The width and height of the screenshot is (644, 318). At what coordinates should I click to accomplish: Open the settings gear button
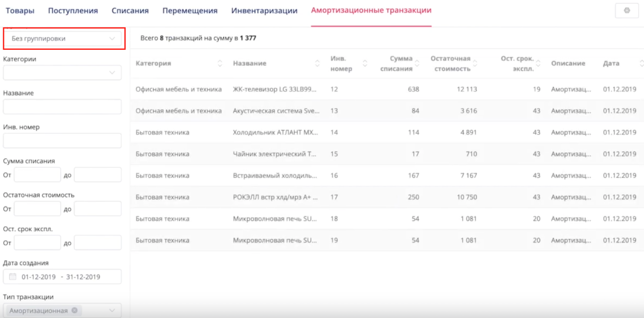point(627,10)
